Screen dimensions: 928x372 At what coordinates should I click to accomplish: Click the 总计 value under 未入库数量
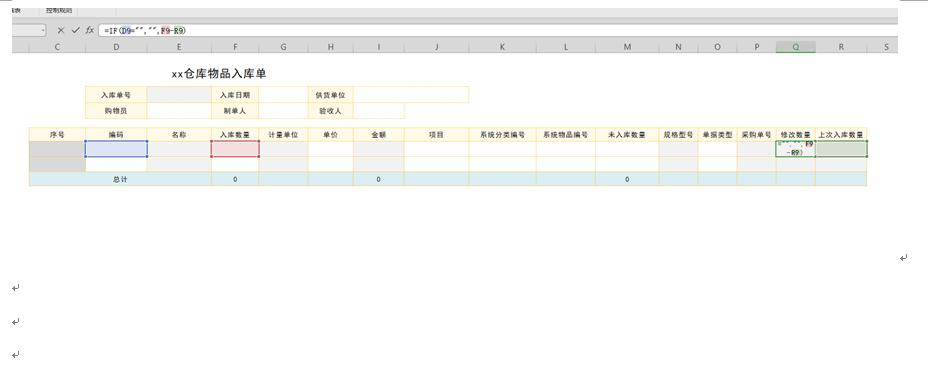coord(627,179)
